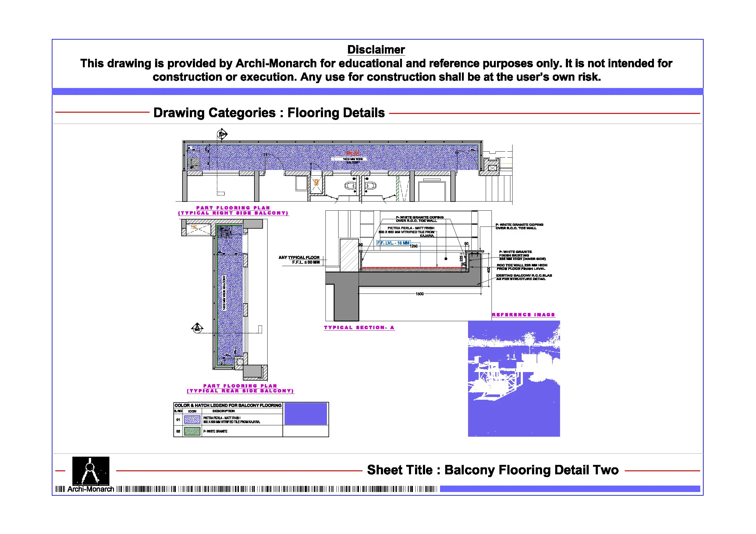Viewport: 756px width, 534px height.
Task: Click the 'F.F. LVL. - 15 MM' boxed label
Action: 393,243
